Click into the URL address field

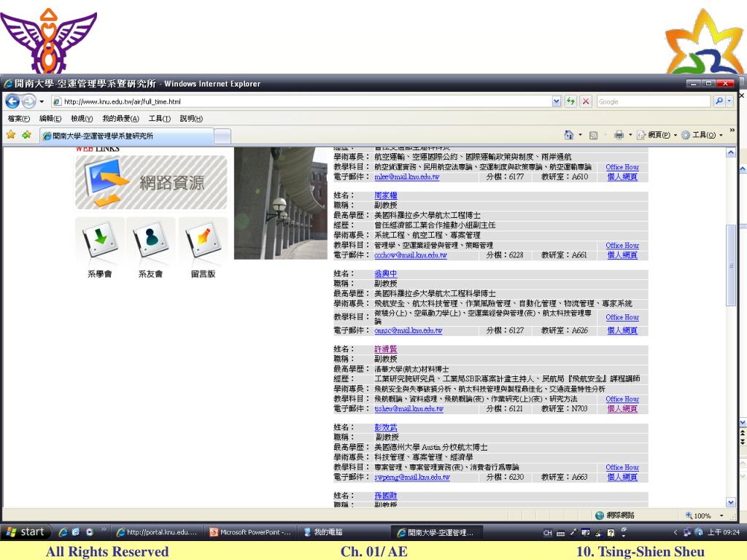coord(301,101)
